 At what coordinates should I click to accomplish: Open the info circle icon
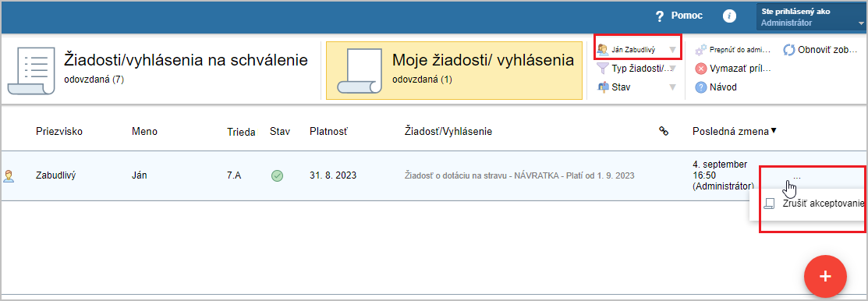point(730,16)
